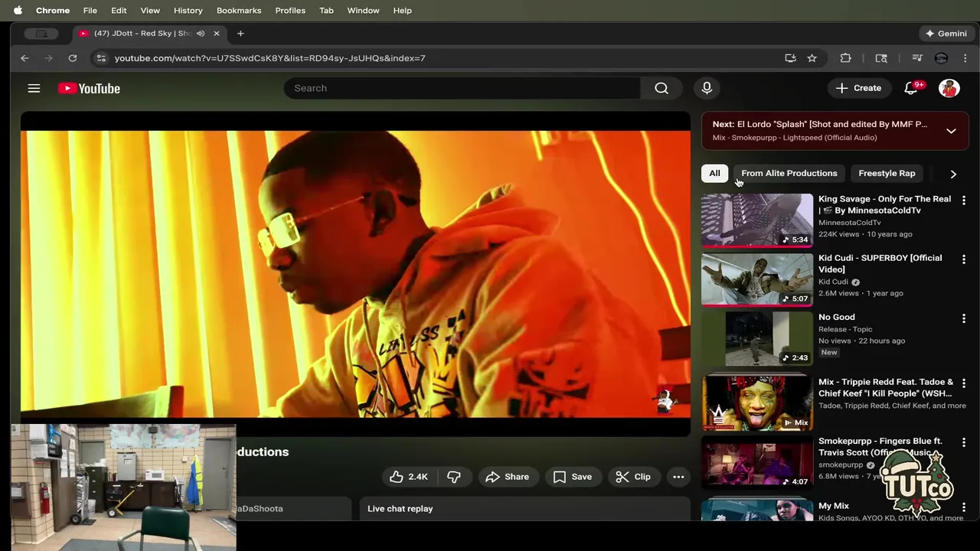Expand the Next playlist panel chevron
The height and width of the screenshot is (551, 980).
click(x=951, y=131)
